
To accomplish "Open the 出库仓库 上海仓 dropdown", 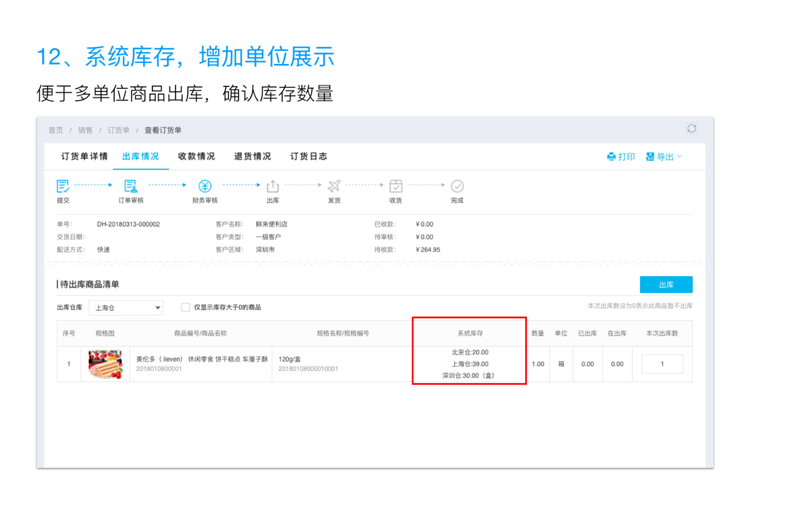I will click(126, 308).
